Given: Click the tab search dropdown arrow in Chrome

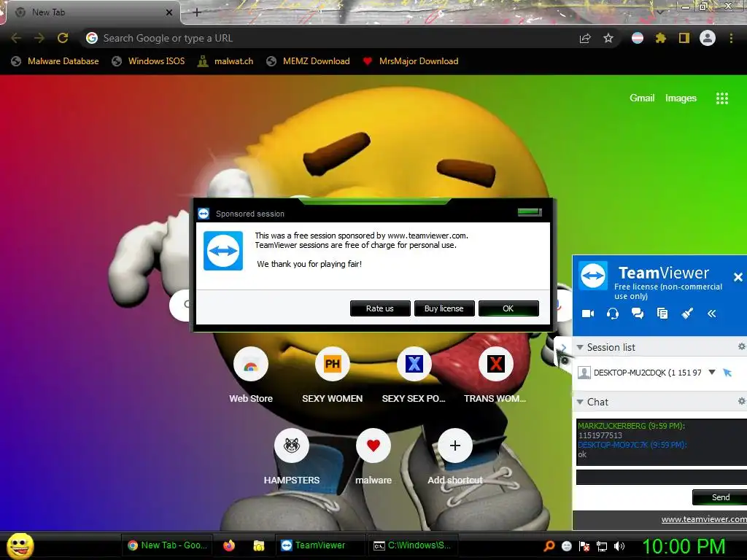Looking at the screenshot, I should (x=659, y=12).
